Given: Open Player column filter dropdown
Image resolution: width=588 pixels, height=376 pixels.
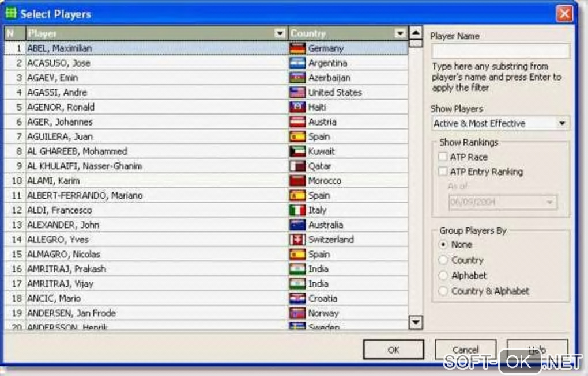Looking at the screenshot, I should pyautogui.click(x=280, y=33).
